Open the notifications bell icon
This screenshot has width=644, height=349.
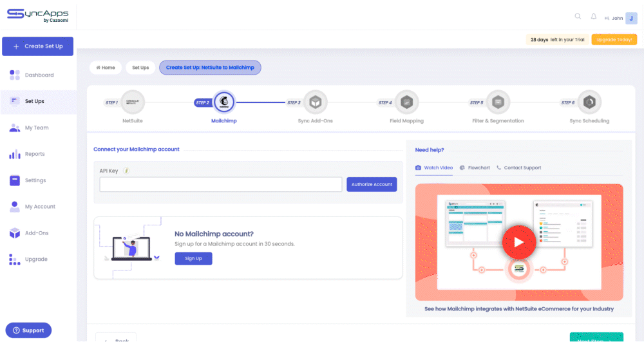[x=594, y=17]
